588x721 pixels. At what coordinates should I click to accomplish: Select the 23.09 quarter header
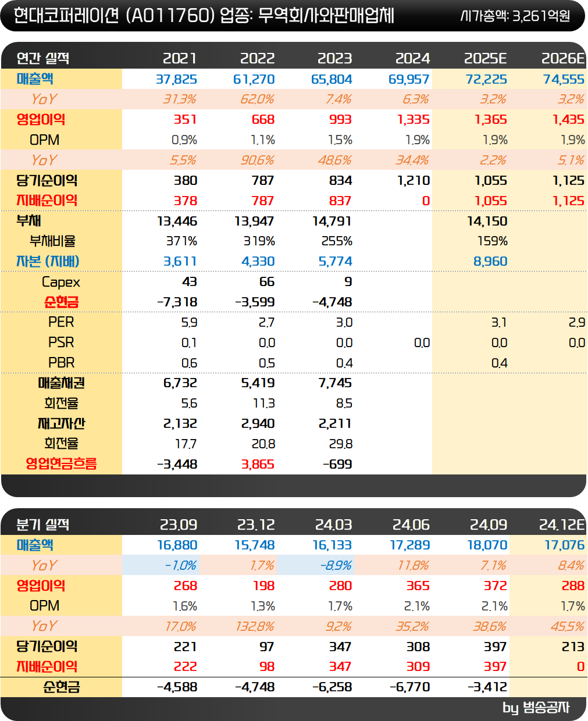tap(179, 524)
